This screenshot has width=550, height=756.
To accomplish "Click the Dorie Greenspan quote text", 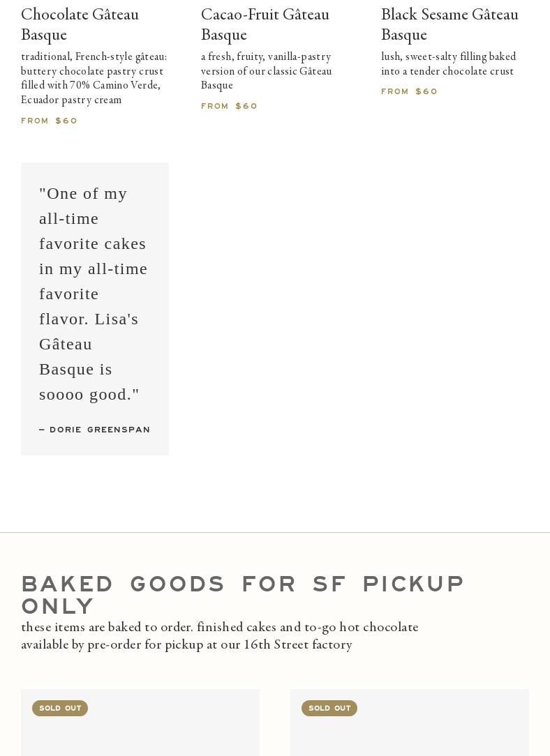I will [93, 294].
